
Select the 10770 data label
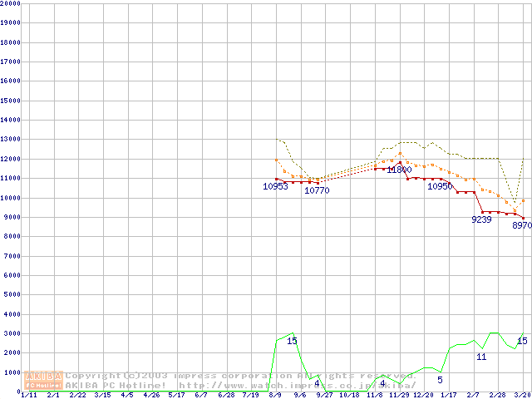317,190
